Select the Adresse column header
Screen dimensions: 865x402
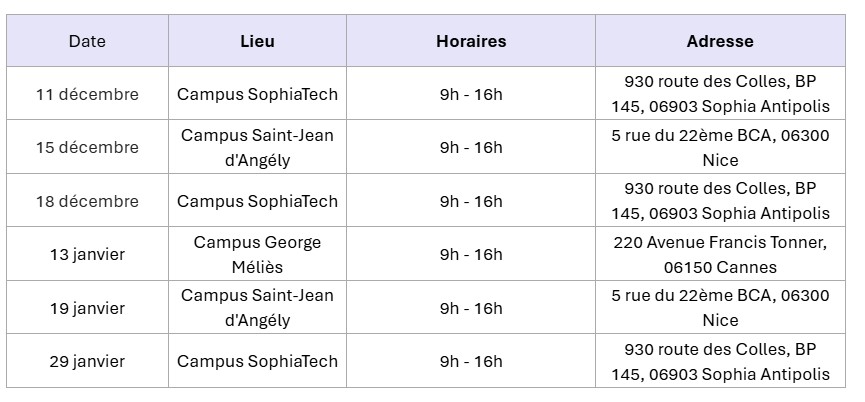(x=720, y=41)
